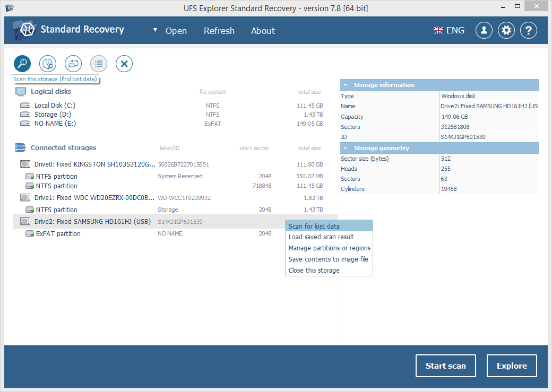The image size is (552, 392).
Task: Click the Sectors value 312581808
Action: 455,127
